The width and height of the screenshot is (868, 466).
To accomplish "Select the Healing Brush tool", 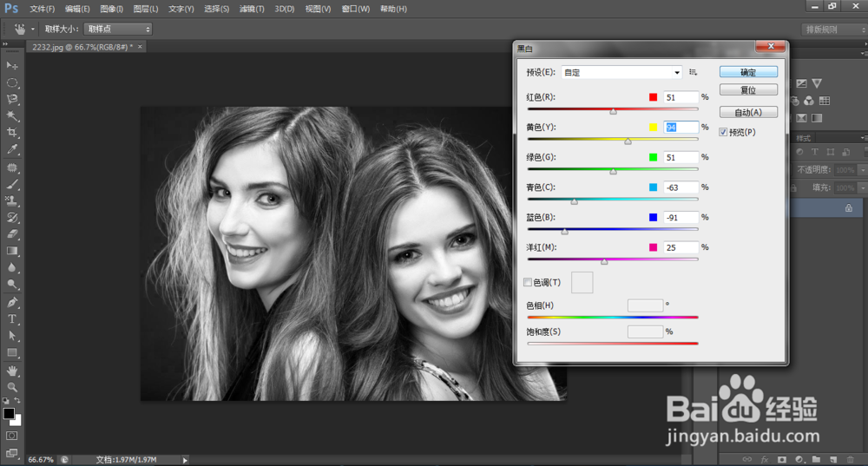I will pos(11,167).
